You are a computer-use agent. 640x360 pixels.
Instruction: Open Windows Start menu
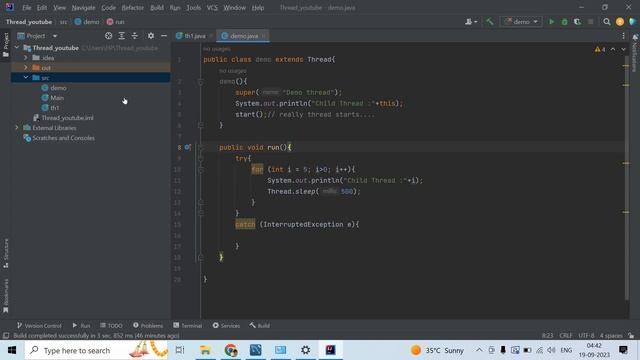[12, 350]
